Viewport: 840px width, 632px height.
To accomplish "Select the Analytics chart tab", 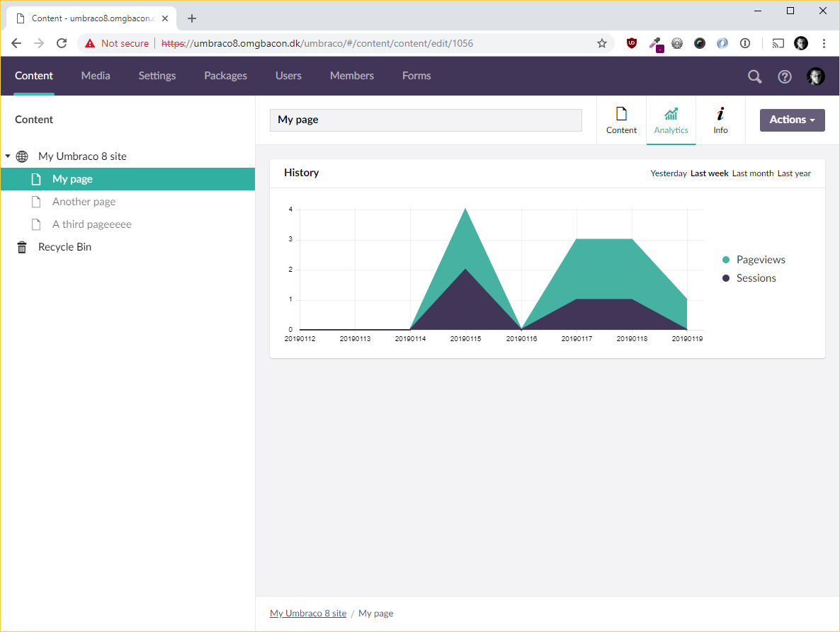I will 671,120.
